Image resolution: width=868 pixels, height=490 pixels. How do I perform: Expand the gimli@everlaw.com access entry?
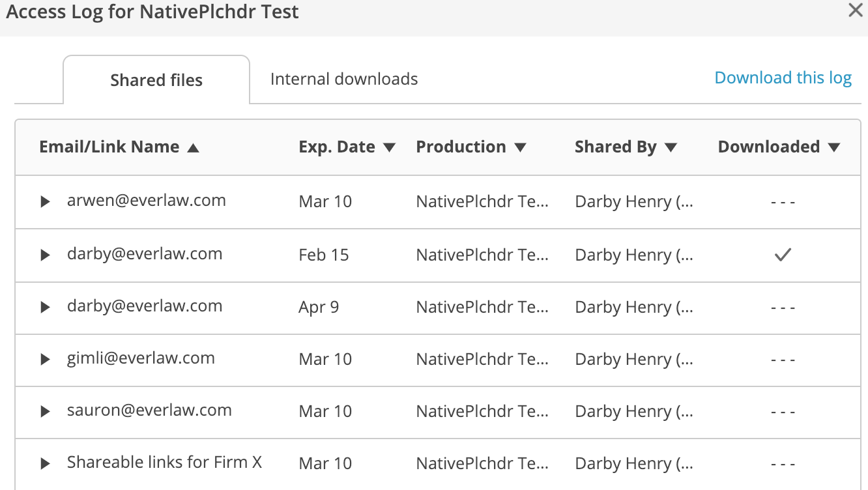click(45, 359)
